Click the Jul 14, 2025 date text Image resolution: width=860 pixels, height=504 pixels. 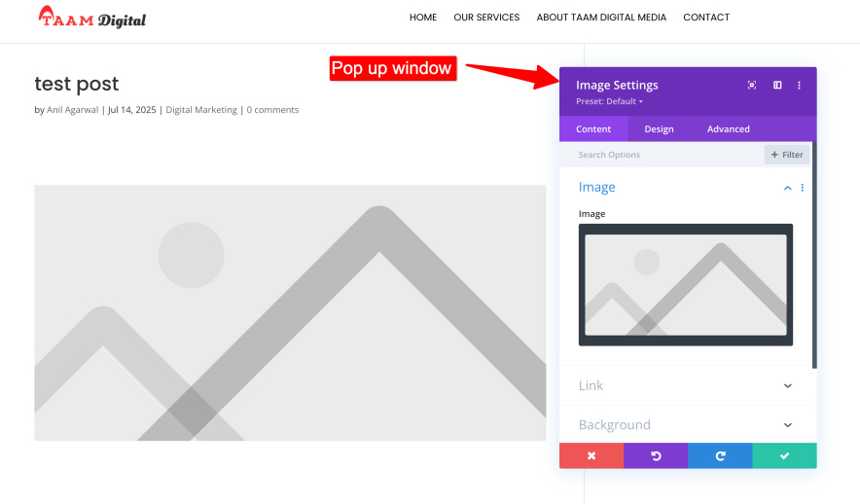[131, 110]
